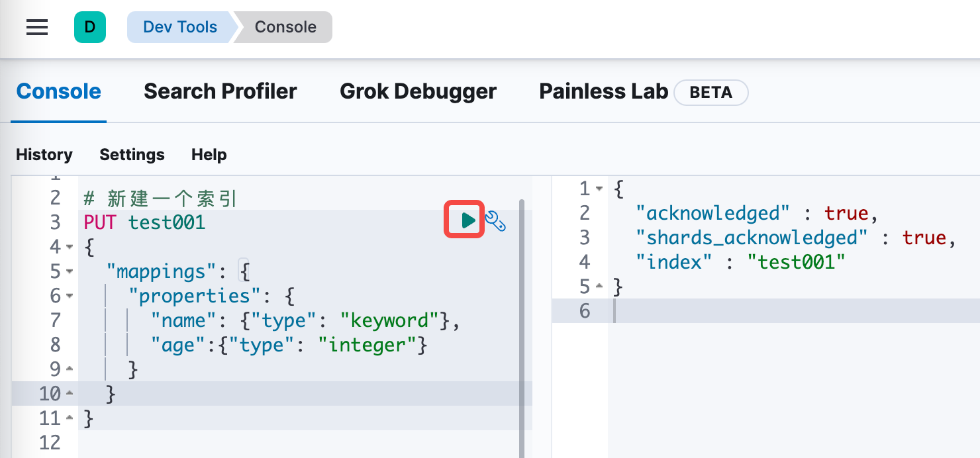Open the console Settings menu
The height and width of the screenshot is (458, 980).
(x=132, y=154)
